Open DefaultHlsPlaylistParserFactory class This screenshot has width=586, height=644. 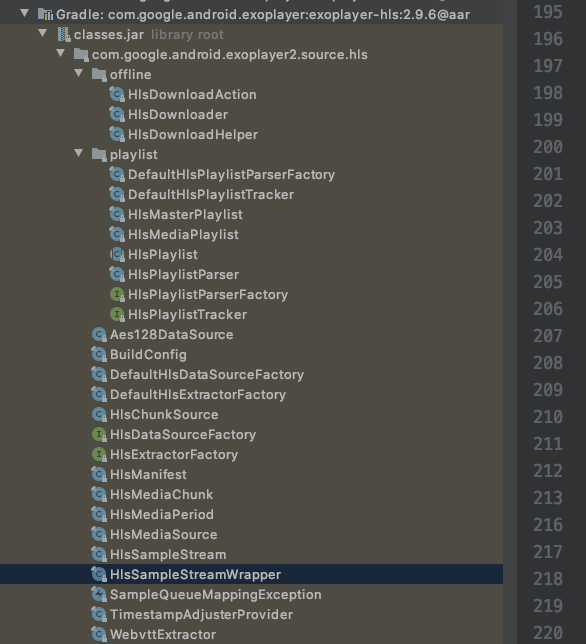(x=231, y=175)
